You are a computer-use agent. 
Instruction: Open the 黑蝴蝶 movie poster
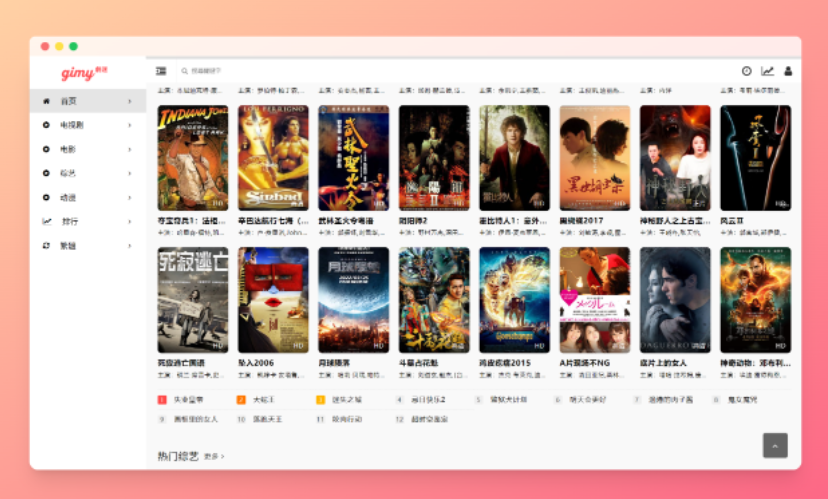coord(594,157)
